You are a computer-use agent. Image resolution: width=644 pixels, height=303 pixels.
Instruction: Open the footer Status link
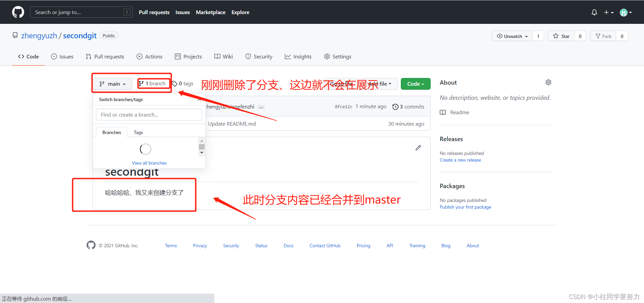261,246
